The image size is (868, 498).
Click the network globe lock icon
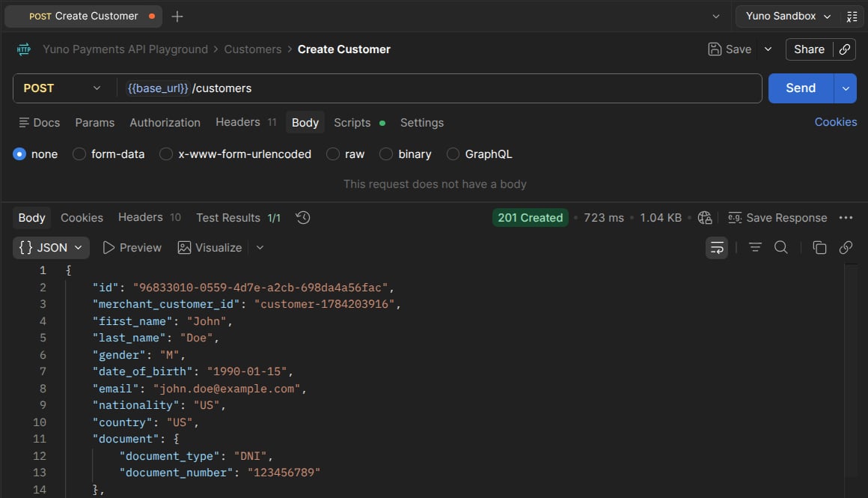coord(705,218)
